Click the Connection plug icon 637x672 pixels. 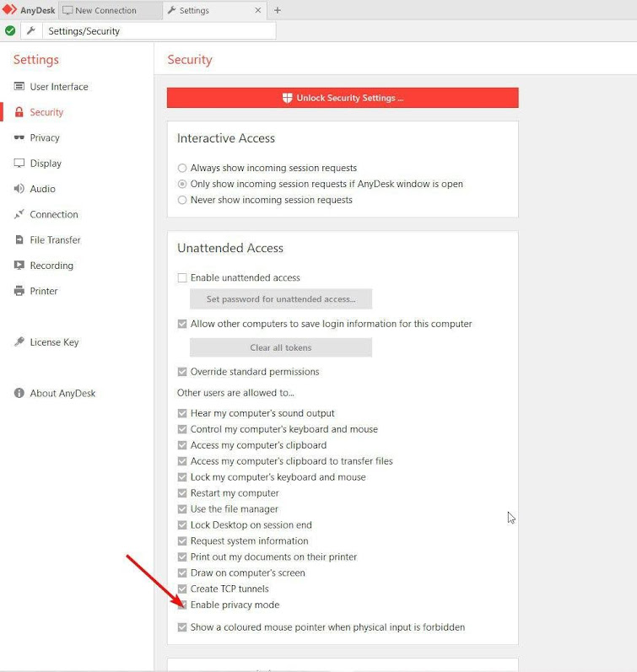click(19, 214)
